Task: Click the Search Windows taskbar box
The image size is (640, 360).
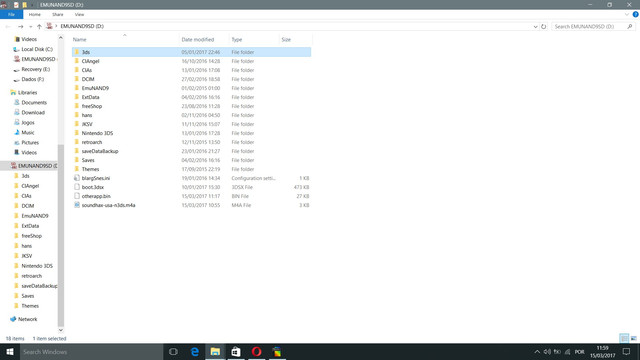Action: tap(91, 351)
